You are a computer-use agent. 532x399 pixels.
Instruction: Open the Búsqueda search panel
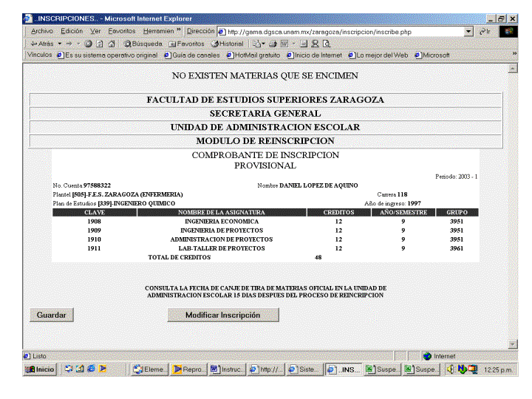pyautogui.click(x=142, y=44)
